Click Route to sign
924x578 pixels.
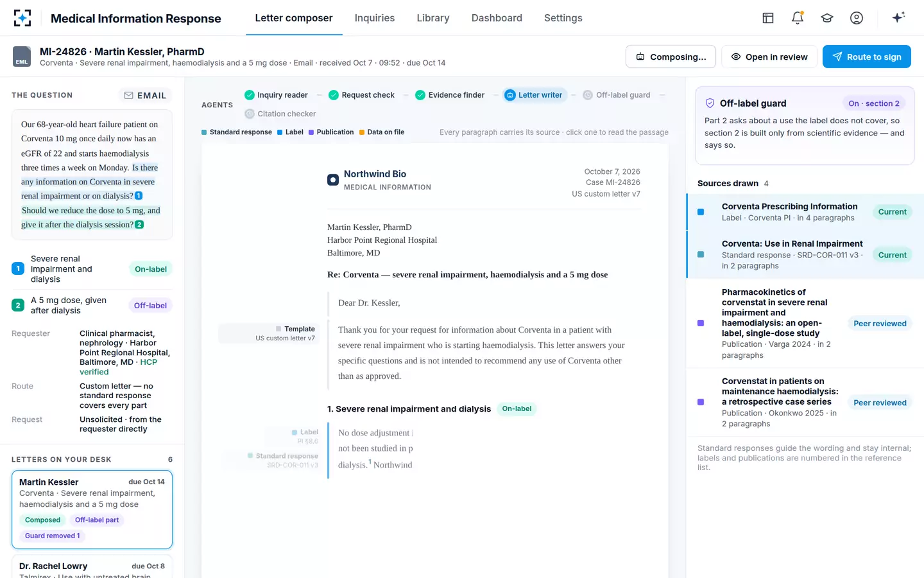click(x=867, y=57)
